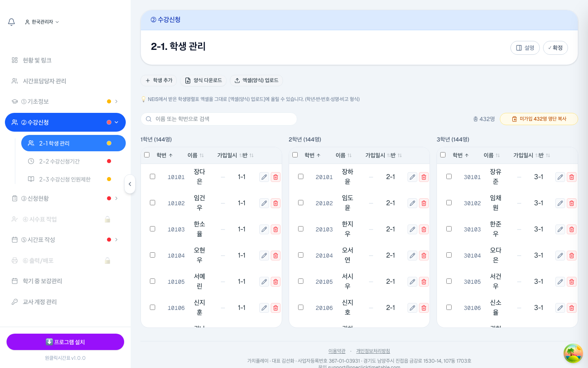Image resolution: width=588 pixels, height=368 pixels.
Task: Edit student 10106 pencil icon
Action: pos(264,308)
